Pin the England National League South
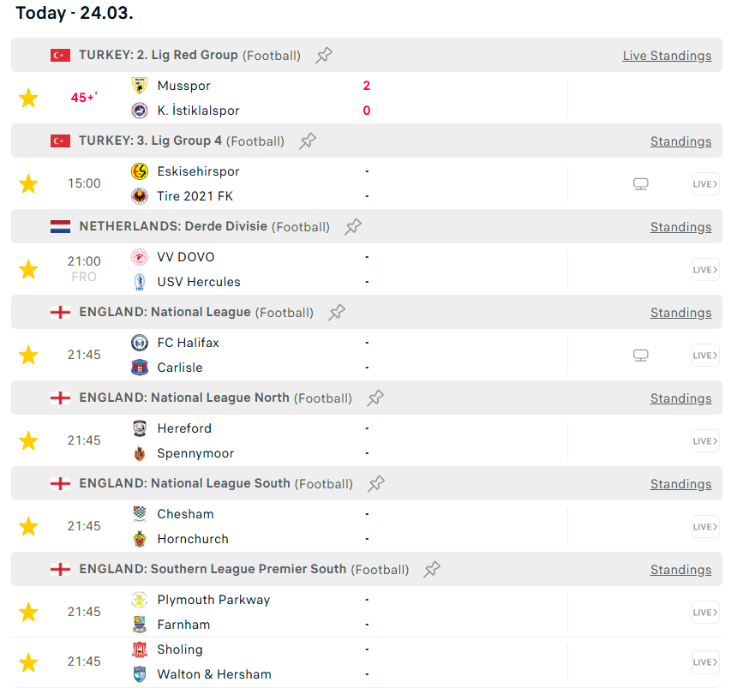This screenshot has height=700, width=731. 376,484
